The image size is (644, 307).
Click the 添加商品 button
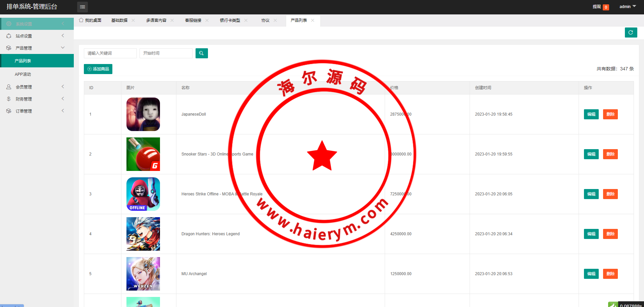tap(98, 69)
